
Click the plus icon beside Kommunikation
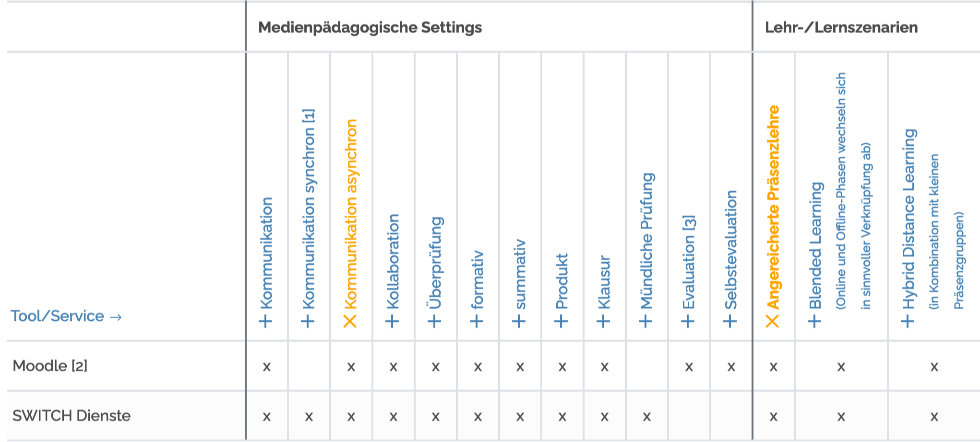266,321
